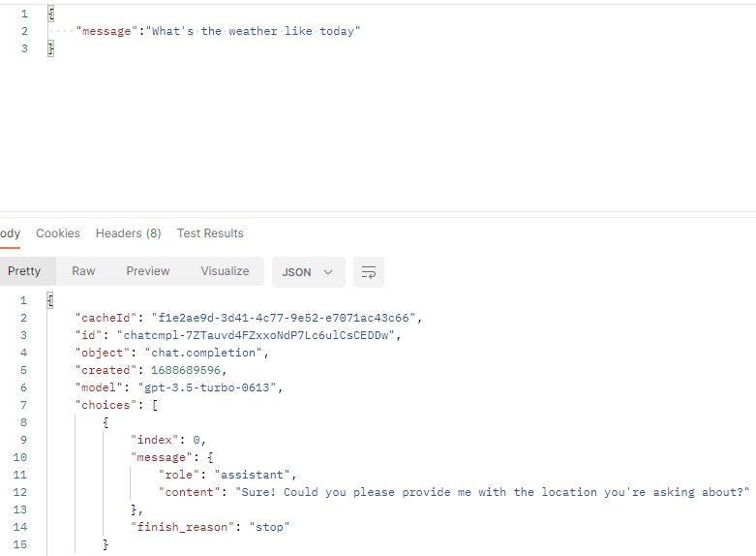
Task: Click the cacheId value string
Action: (284, 318)
